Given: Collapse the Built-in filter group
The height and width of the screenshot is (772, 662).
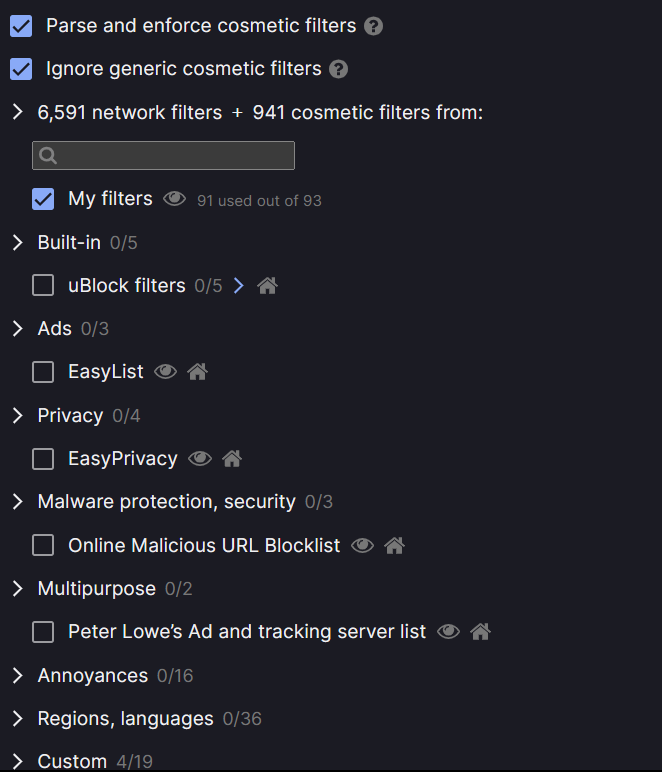Looking at the screenshot, I should click(17, 243).
